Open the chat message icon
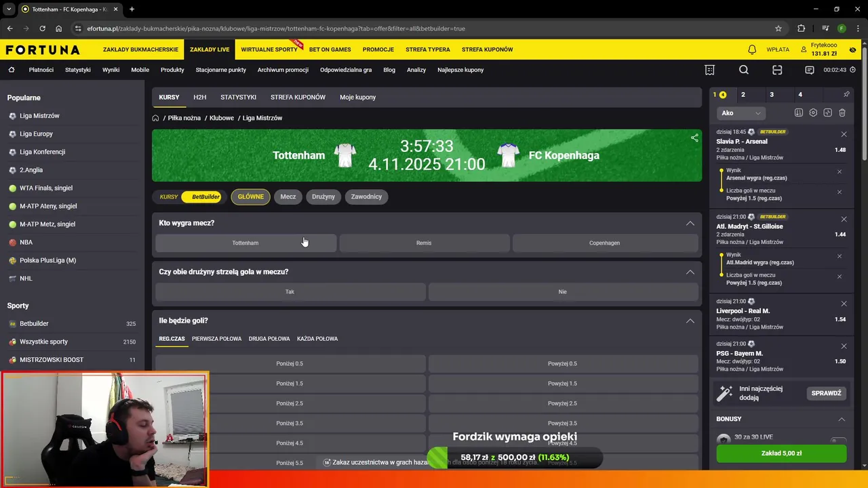 [x=810, y=70]
